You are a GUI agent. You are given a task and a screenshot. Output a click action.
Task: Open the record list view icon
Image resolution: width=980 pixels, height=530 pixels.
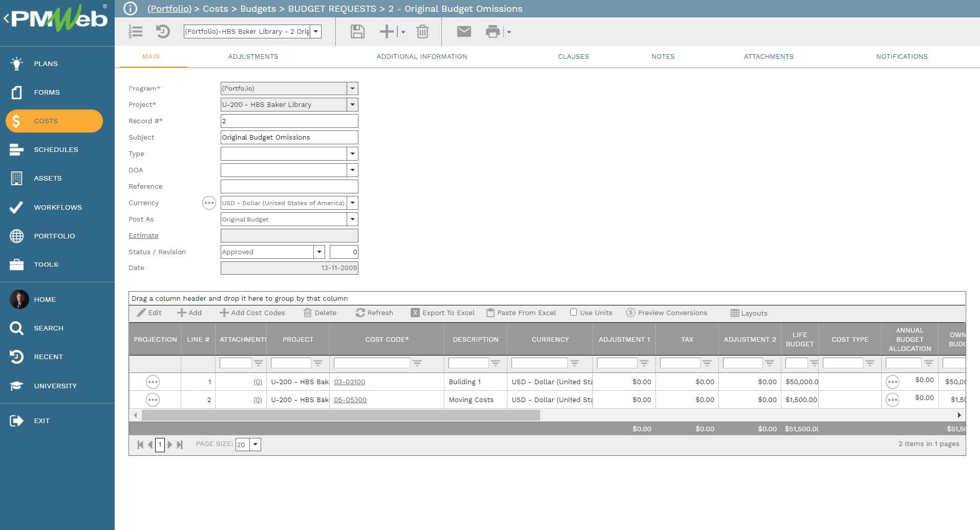135,32
